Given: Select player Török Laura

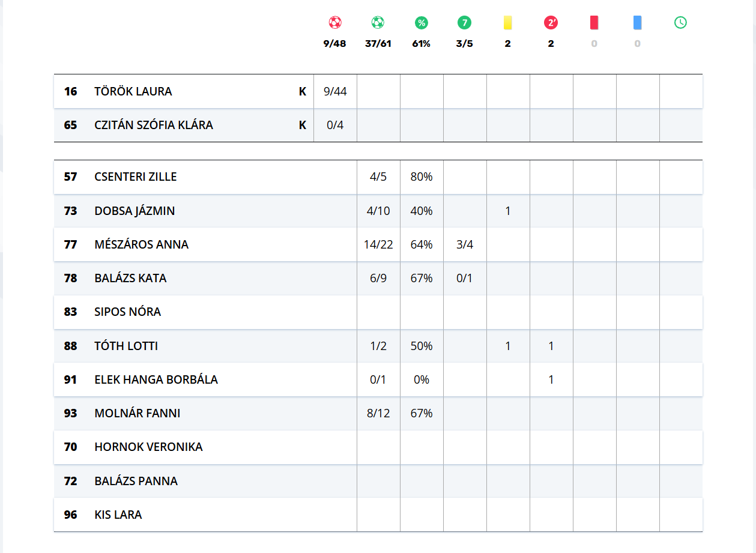Looking at the screenshot, I should coord(133,91).
